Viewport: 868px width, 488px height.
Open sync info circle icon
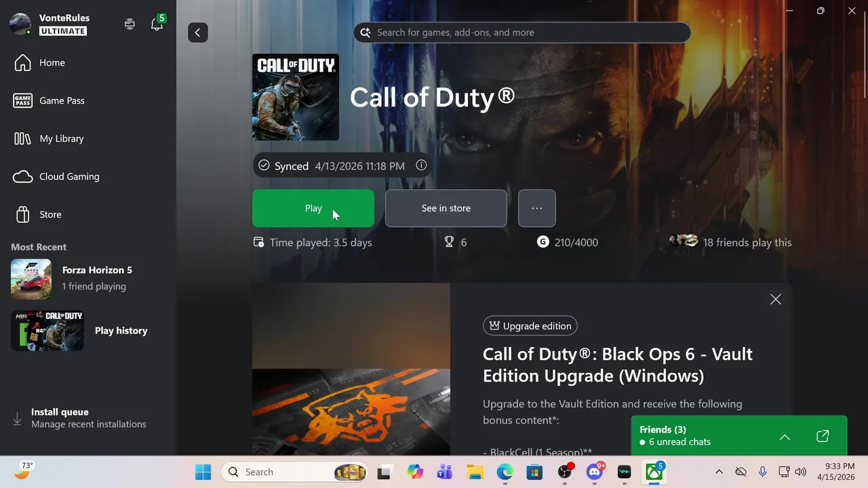[x=421, y=165]
